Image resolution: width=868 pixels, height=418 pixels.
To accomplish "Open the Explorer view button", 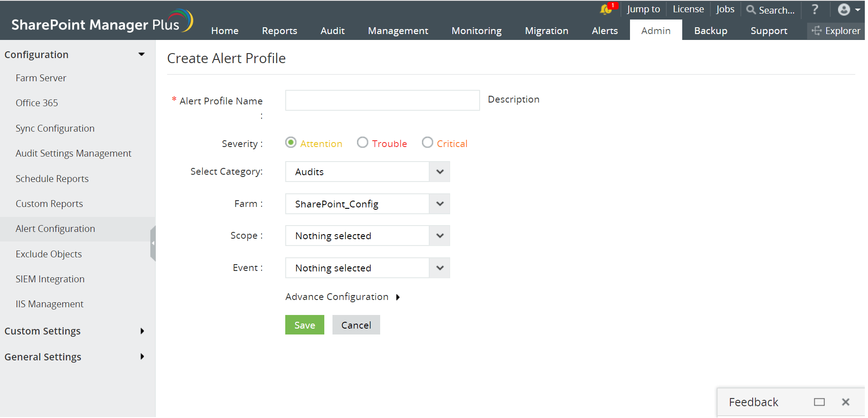I will [836, 31].
